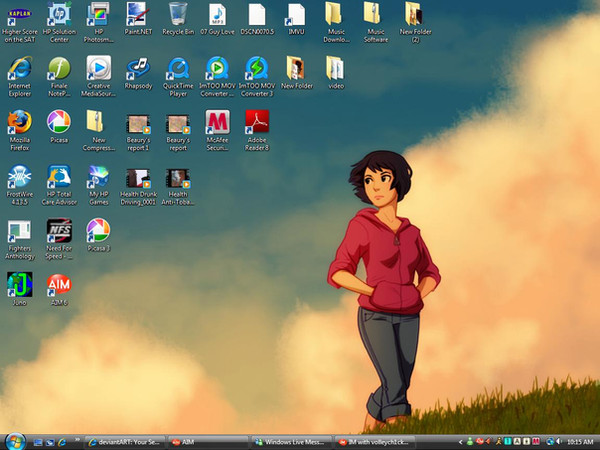The width and height of the screenshot is (600, 450).
Task: Open the Recycle Bin
Action: point(178,14)
